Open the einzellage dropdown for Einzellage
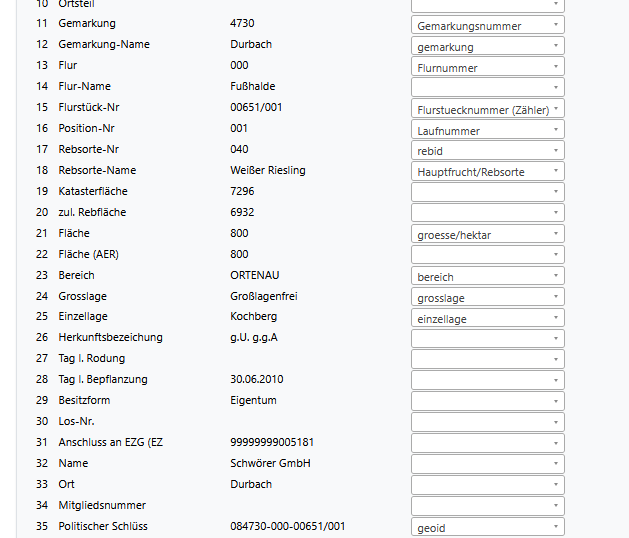 click(487, 318)
